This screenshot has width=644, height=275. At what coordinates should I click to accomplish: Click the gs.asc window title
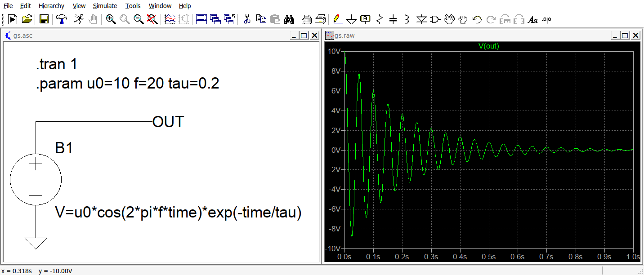23,35
